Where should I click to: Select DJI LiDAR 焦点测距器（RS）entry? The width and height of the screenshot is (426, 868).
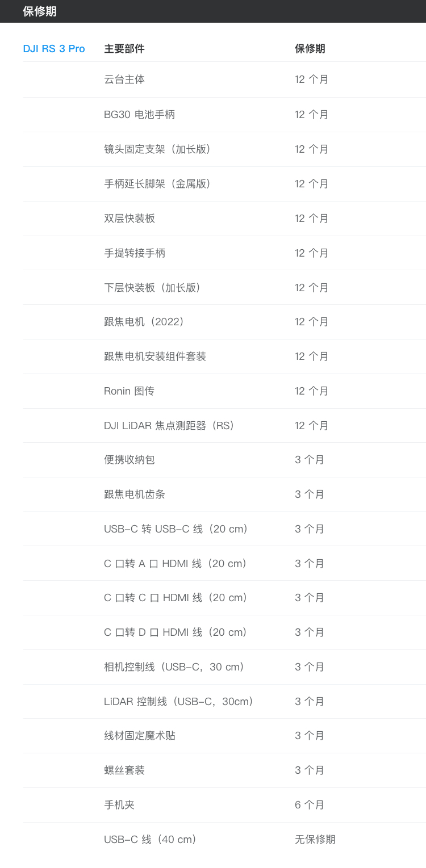pos(170,426)
